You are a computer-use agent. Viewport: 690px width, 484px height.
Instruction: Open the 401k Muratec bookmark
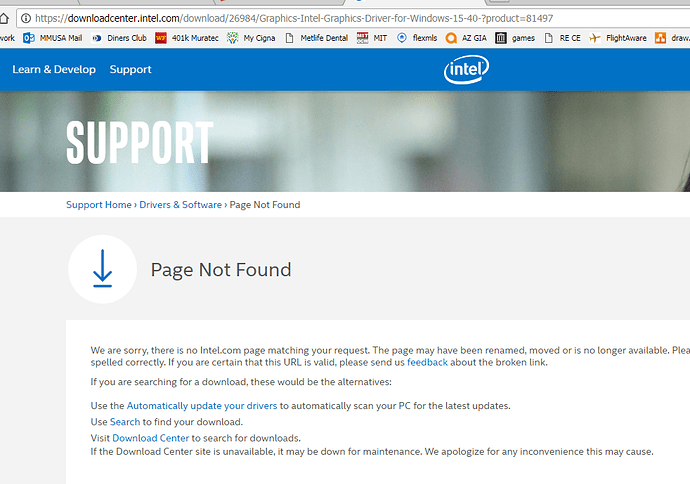click(187, 38)
